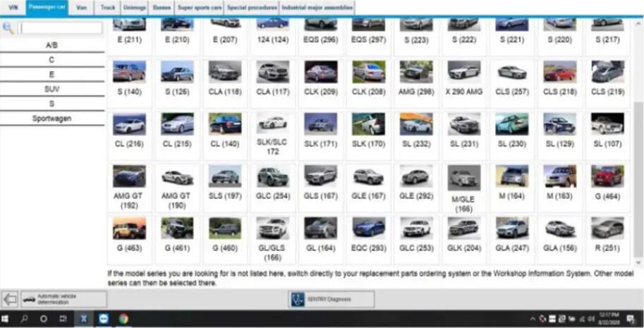The image size is (644, 328).
Task: Select the R (251) model
Action: point(607,240)
